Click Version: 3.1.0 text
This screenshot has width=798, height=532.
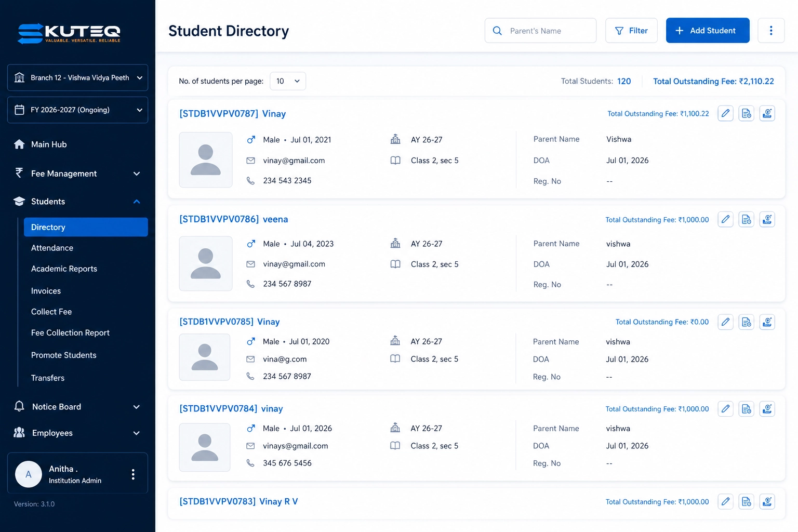click(34, 504)
